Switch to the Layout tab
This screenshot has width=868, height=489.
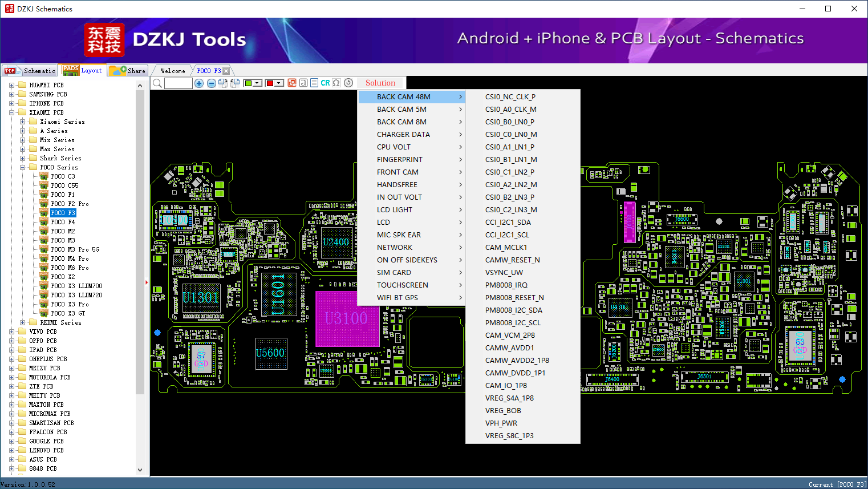tap(83, 70)
